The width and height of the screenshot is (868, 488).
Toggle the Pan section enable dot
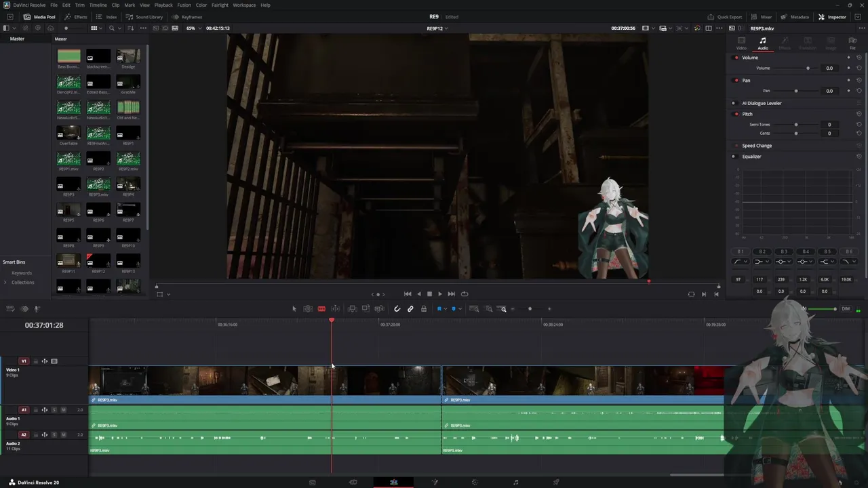736,81
